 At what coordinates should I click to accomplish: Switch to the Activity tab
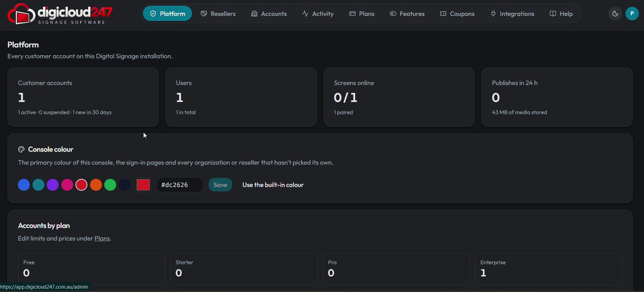318,14
